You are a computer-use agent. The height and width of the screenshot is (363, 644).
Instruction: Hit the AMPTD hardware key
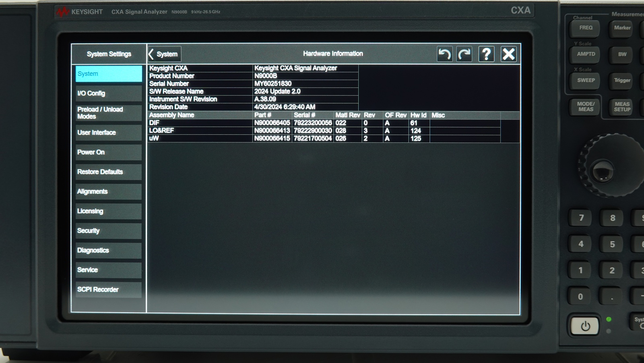586,54
